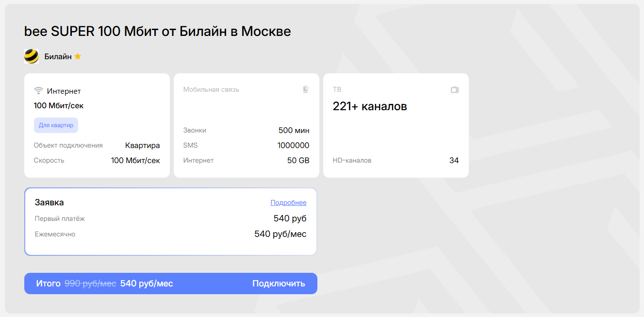
Task: Click the Ежемесячно 540 руб/мес amount
Action: click(280, 234)
